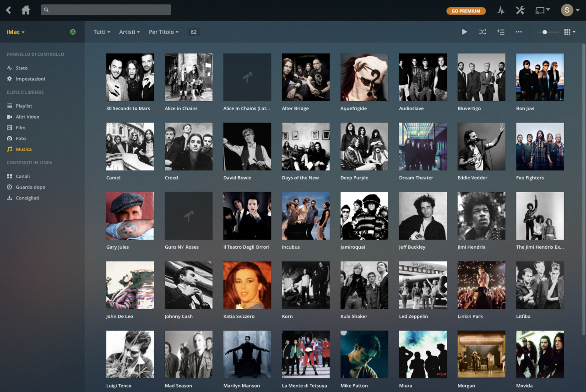This screenshot has width=586, height=392.
Task: Open the Bon Jovi artist thumbnail
Action: pyautogui.click(x=540, y=77)
